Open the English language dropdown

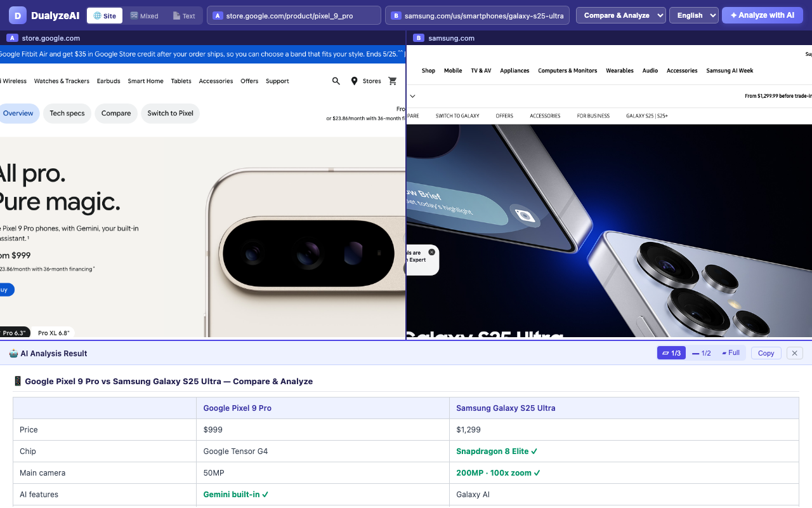coord(693,15)
